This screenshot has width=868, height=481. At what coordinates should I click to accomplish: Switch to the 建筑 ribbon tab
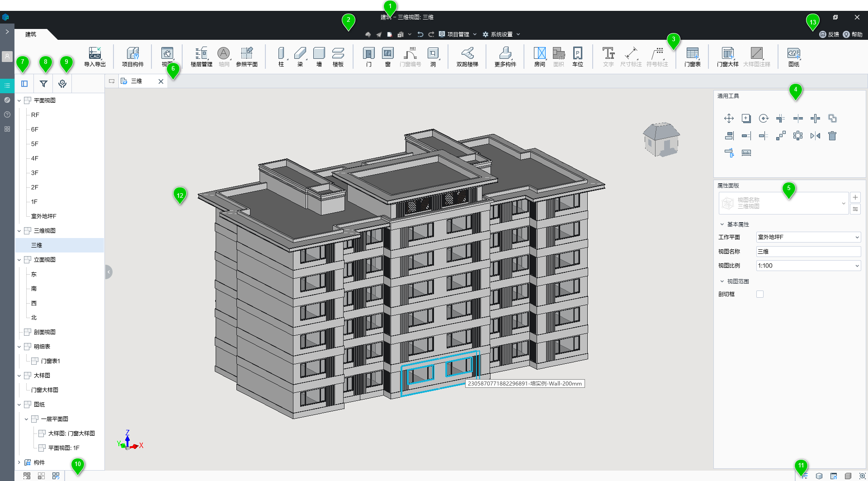31,34
